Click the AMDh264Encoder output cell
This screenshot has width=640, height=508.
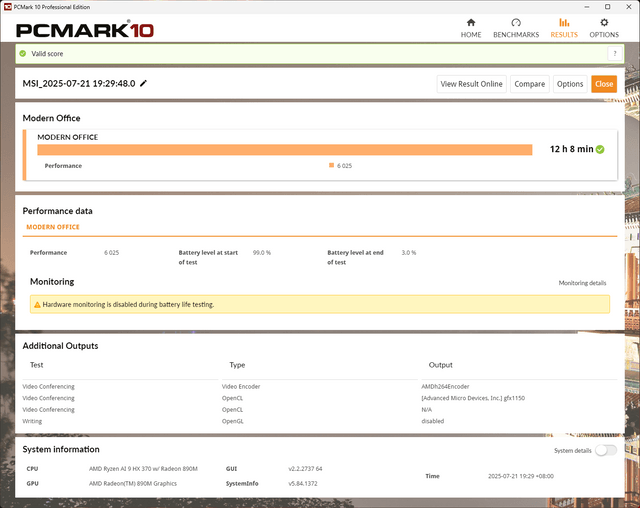point(445,386)
